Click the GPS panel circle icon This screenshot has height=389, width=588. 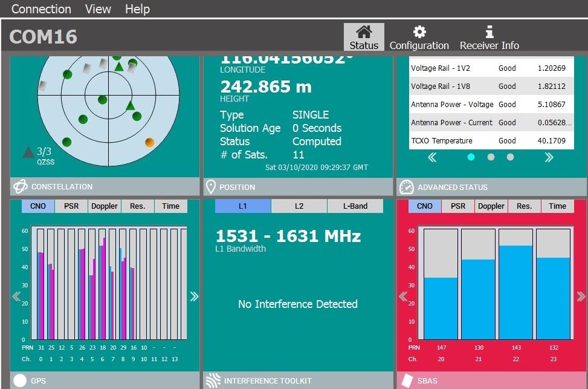point(21,381)
